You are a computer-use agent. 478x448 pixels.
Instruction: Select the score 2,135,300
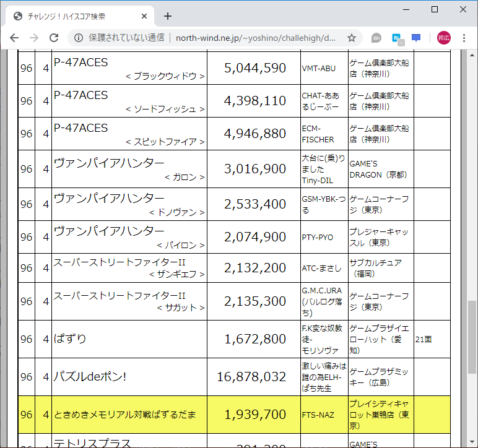click(255, 301)
